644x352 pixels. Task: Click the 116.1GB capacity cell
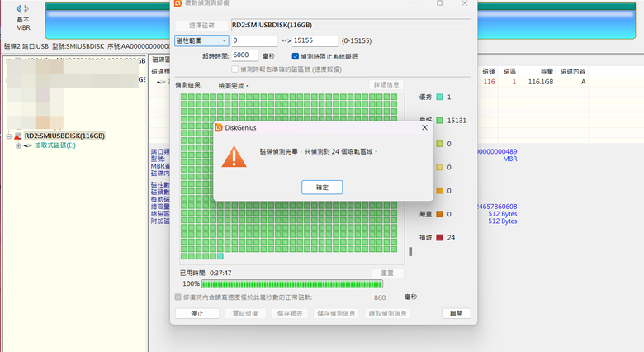[x=541, y=82]
